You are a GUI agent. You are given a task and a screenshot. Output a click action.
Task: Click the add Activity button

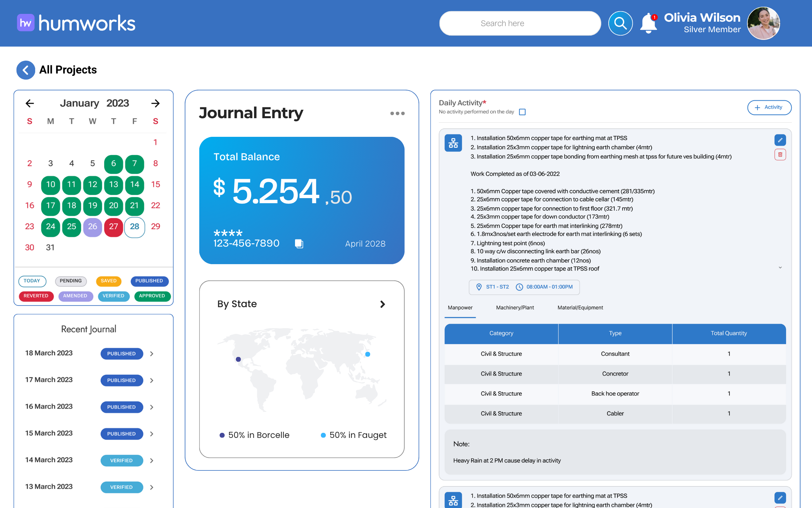pos(769,107)
